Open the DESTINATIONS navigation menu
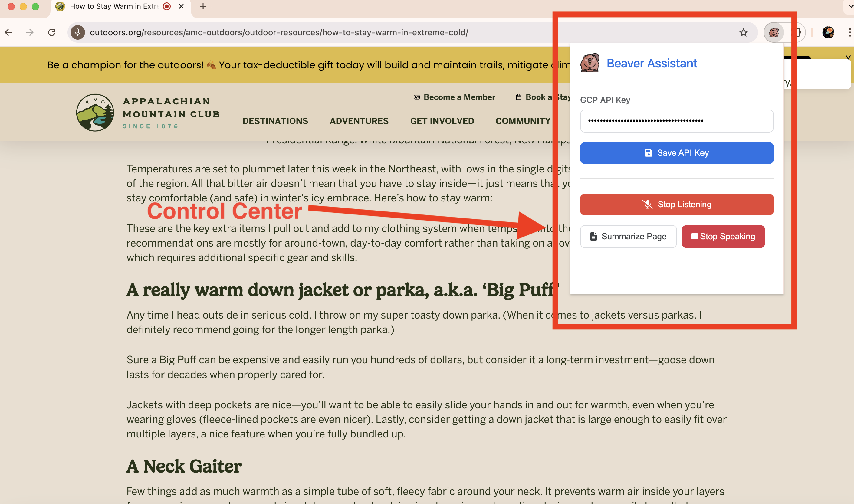Viewport: 854px width, 504px height. (x=275, y=121)
